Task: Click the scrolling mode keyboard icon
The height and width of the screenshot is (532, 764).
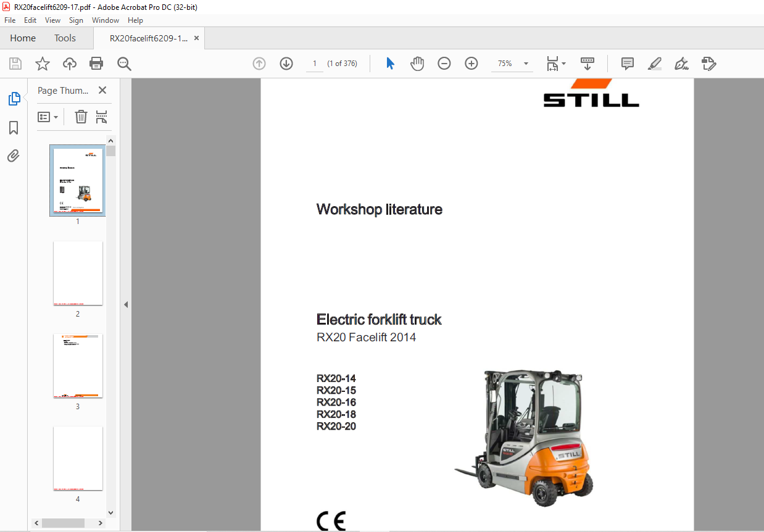Action: [587, 64]
